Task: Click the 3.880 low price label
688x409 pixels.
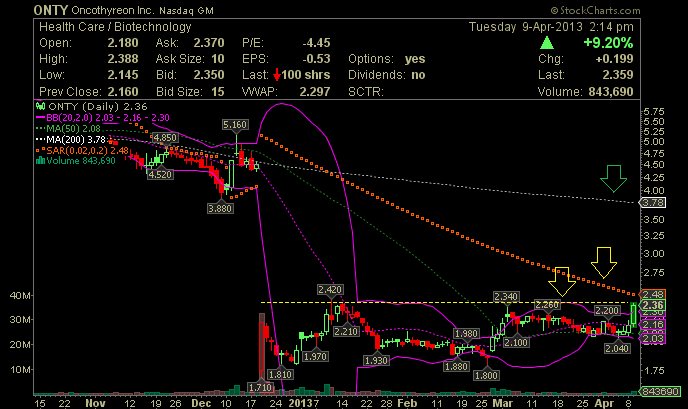Action: tap(220, 208)
